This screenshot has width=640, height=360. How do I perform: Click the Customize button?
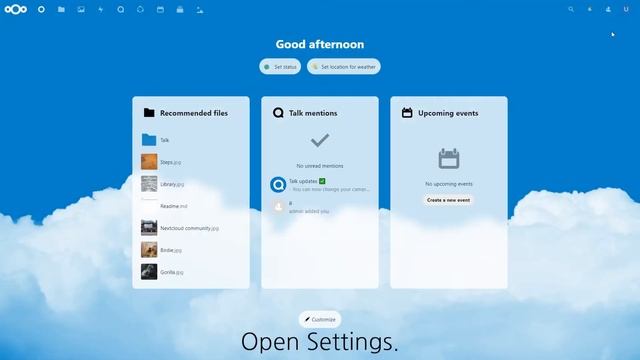(320, 319)
